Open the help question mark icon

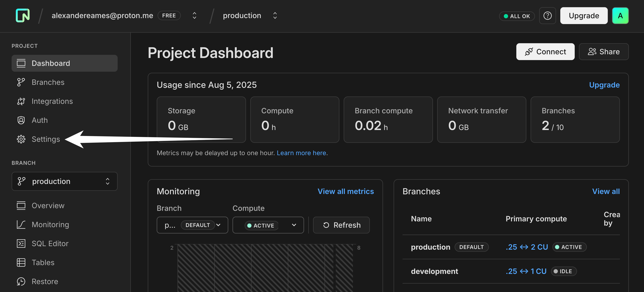click(547, 16)
